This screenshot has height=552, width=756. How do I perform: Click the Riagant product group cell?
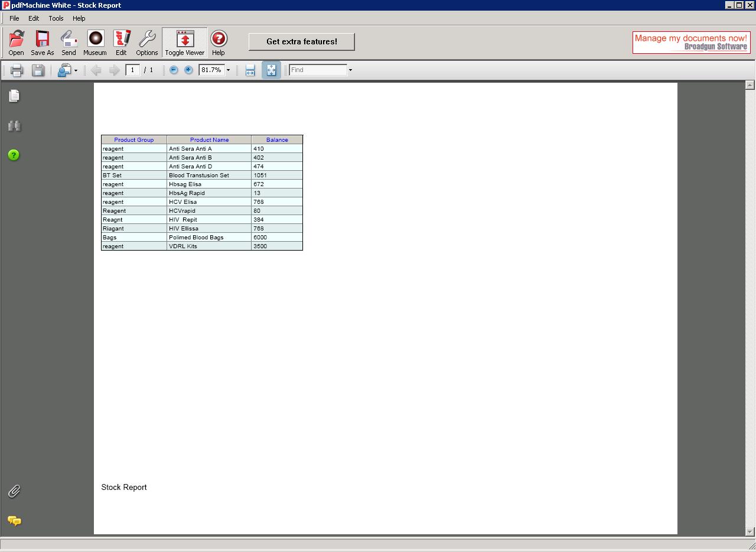tap(134, 229)
